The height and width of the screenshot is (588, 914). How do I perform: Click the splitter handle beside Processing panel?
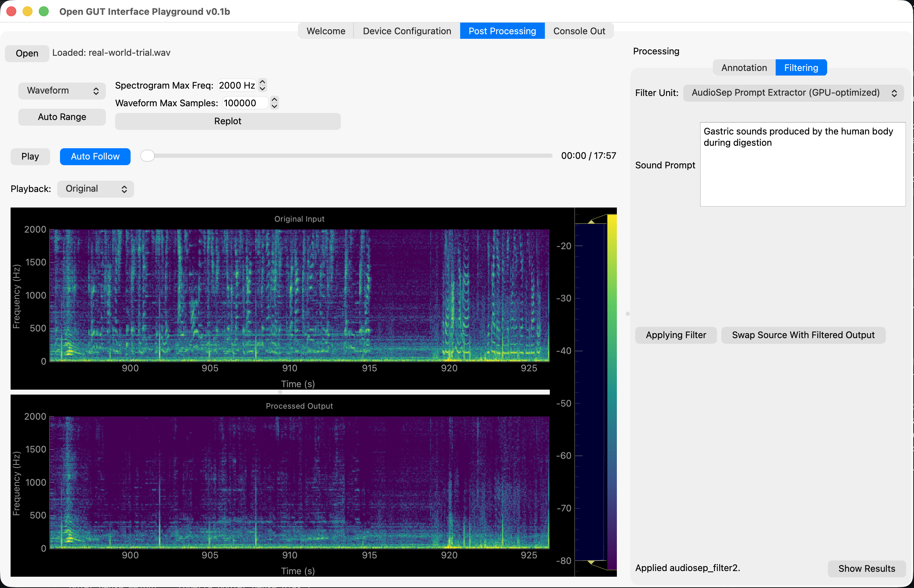coord(627,314)
